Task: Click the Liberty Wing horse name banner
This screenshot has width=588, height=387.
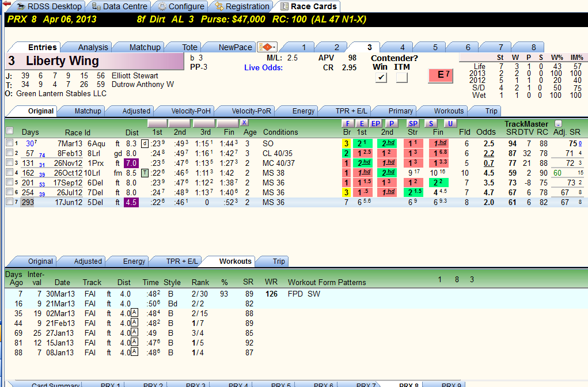Action: coord(95,61)
